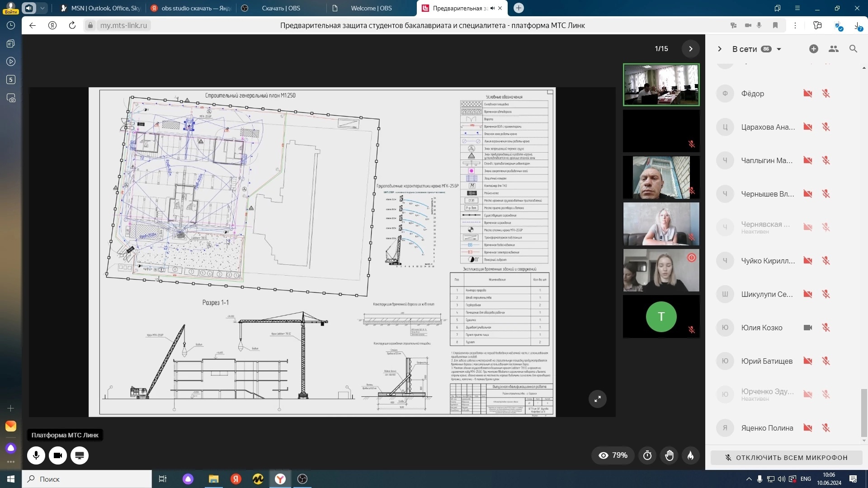
Task: Open the blonde woman's video tile
Action: tap(661, 224)
